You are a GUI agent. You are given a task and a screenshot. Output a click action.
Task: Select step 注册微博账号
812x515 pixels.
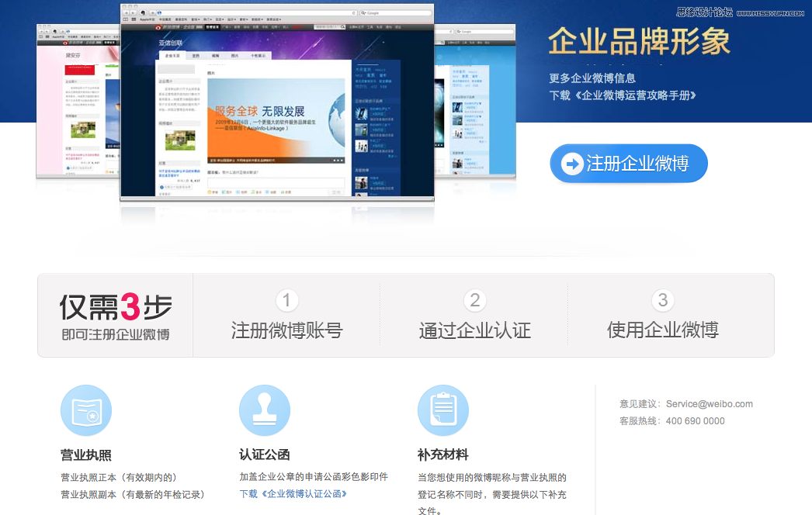pos(286,330)
